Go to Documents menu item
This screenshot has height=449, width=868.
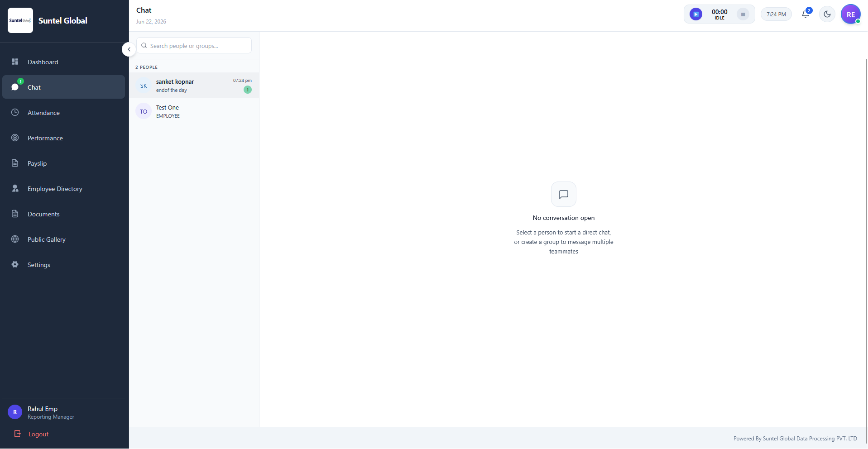(63, 214)
